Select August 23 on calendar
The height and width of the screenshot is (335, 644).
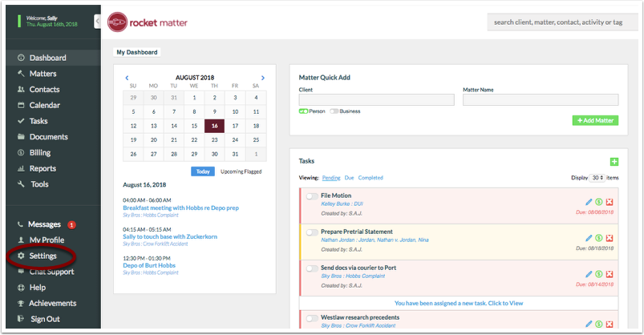pyautogui.click(x=214, y=140)
